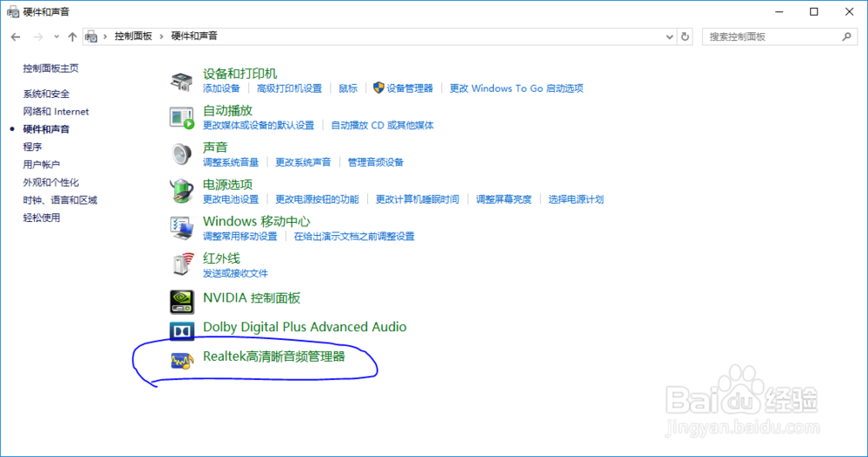The width and height of the screenshot is (868, 457).
Task: Click the address bar control panel icon
Action: (x=91, y=36)
